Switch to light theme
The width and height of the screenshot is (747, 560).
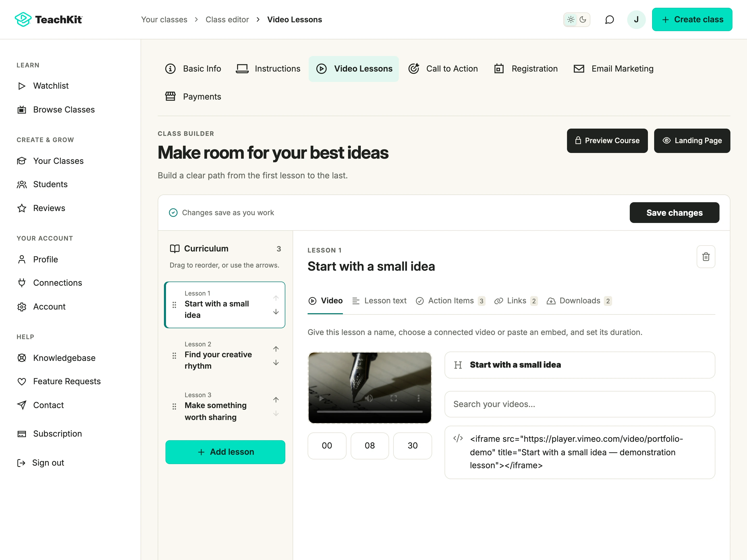click(571, 20)
